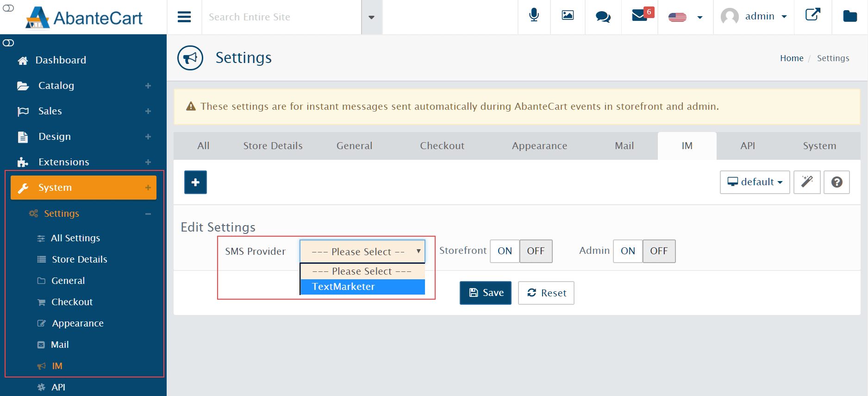Image resolution: width=868 pixels, height=396 pixels.
Task: Open the storefront external link icon
Action: coord(813,14)
